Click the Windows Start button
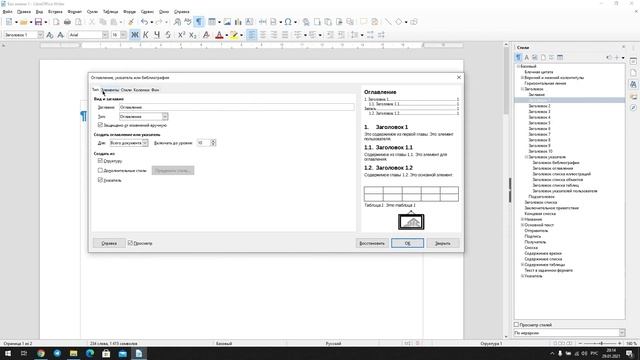Screen dimensions: 640x360 pos(7,353)
